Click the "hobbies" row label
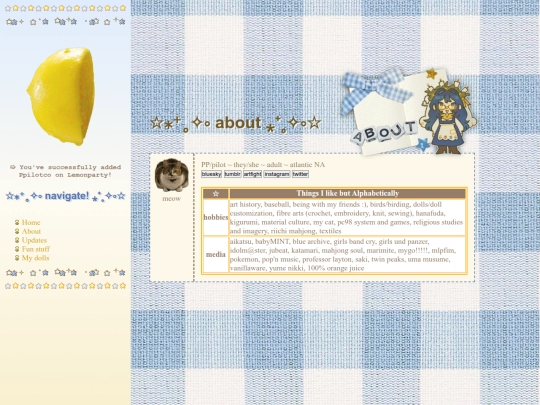Image resolution: width=540 pixels, height=405 pixels. coord(216,217)
